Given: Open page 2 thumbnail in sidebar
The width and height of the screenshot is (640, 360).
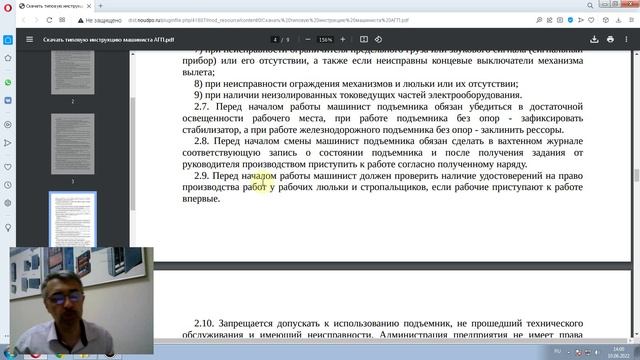Looking at the screenshot, I should 73,73.
